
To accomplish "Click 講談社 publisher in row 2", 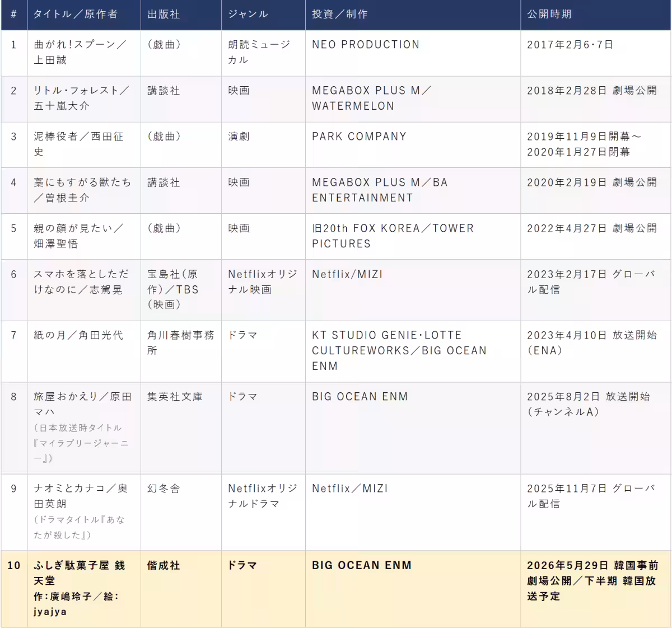I will coord(164,91).
